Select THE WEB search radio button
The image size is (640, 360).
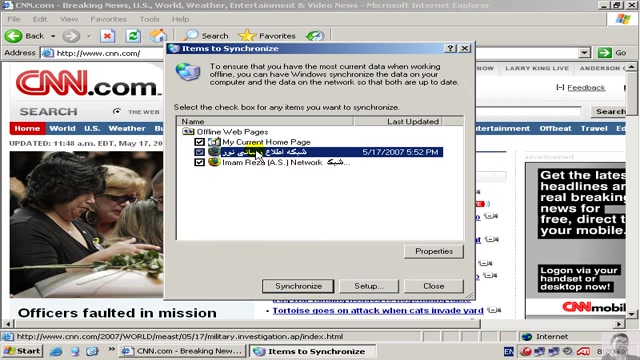coord(117,111)
